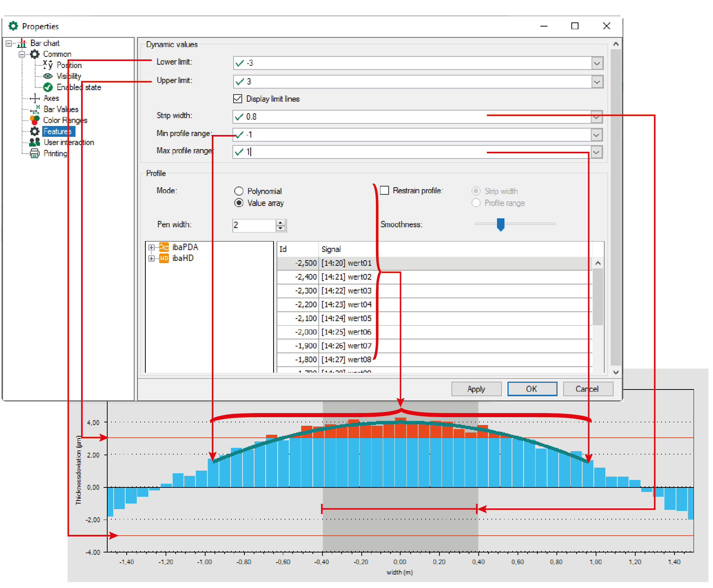The image size is (713, 588).
Task: Enable the Restrain profile checkbox
Action: (385, 191)
